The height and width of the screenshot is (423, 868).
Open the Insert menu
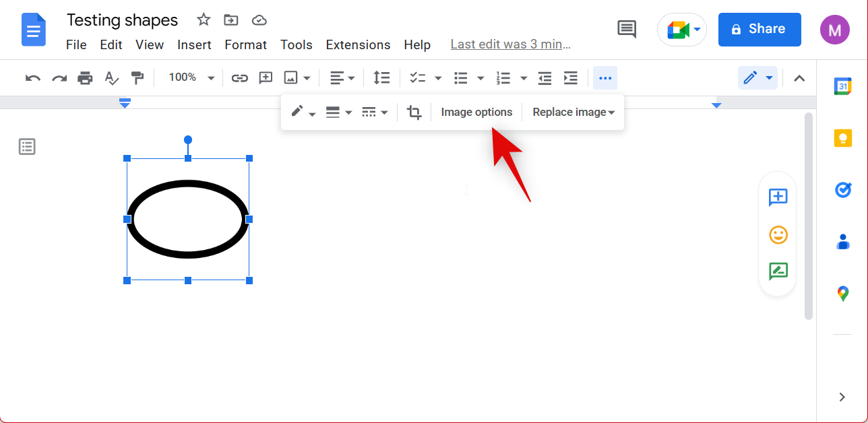point(194,45)
